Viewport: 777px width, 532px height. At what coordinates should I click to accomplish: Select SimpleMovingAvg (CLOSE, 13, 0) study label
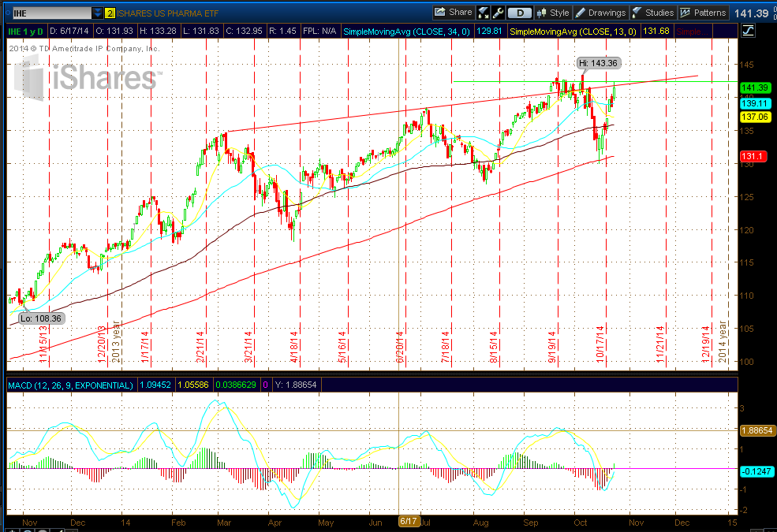[x=573, y=32]
